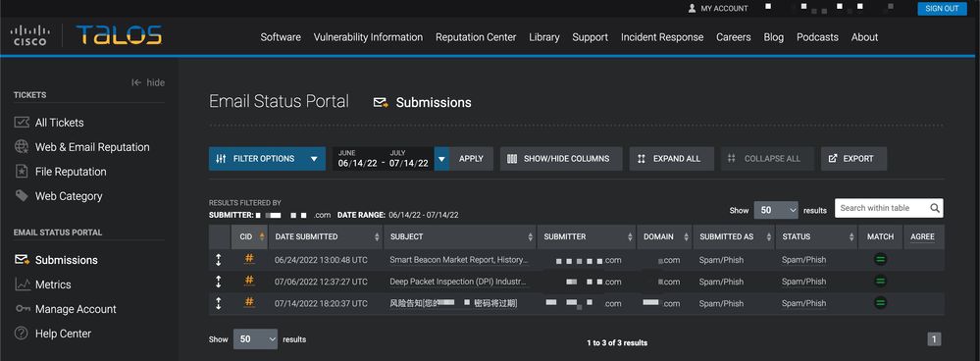Image resolution: width=980 pixels, height=361 pixels.
Task: Open About menu
Action: click(x=864, y=37)
